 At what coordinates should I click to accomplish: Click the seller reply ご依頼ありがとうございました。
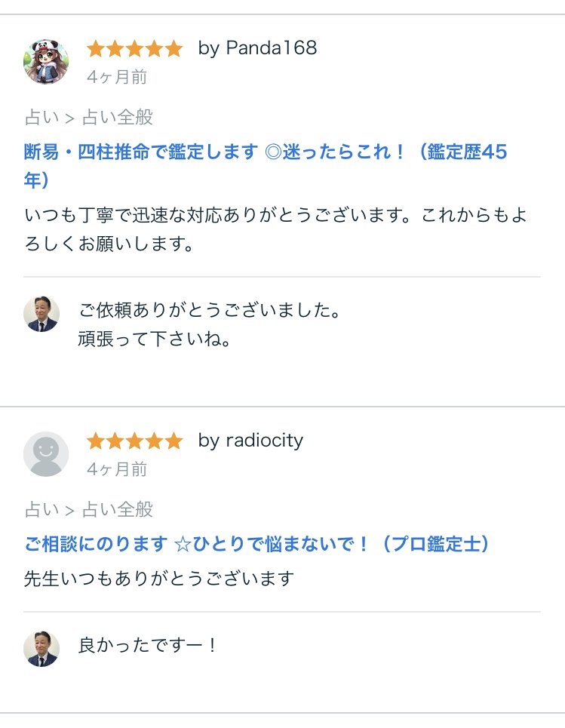pos(210,310)
